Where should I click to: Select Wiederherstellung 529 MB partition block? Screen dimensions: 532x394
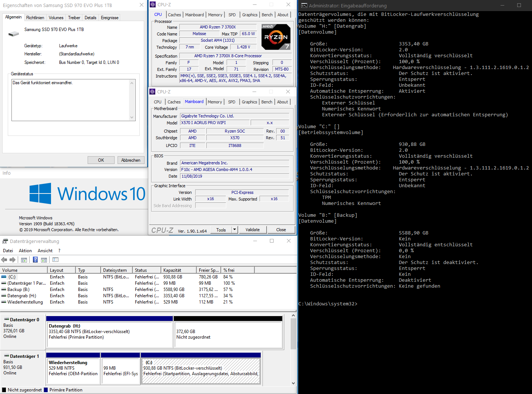[73, 368]
